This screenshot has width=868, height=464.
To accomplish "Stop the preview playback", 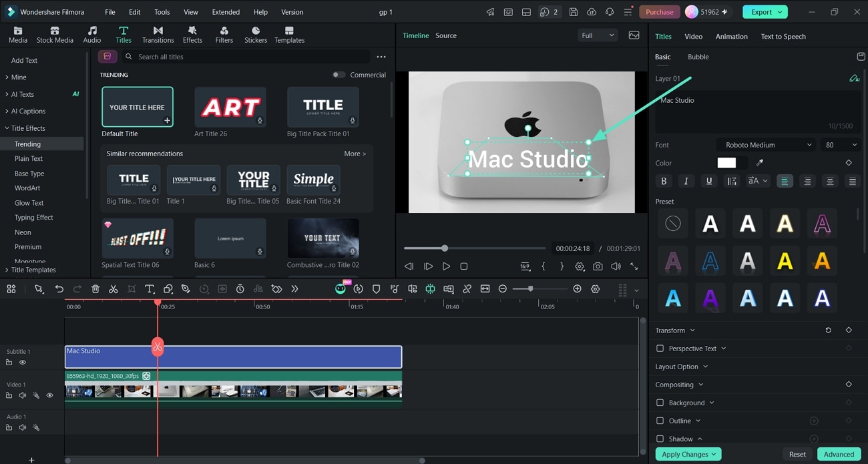I will [x=464, y=266].
